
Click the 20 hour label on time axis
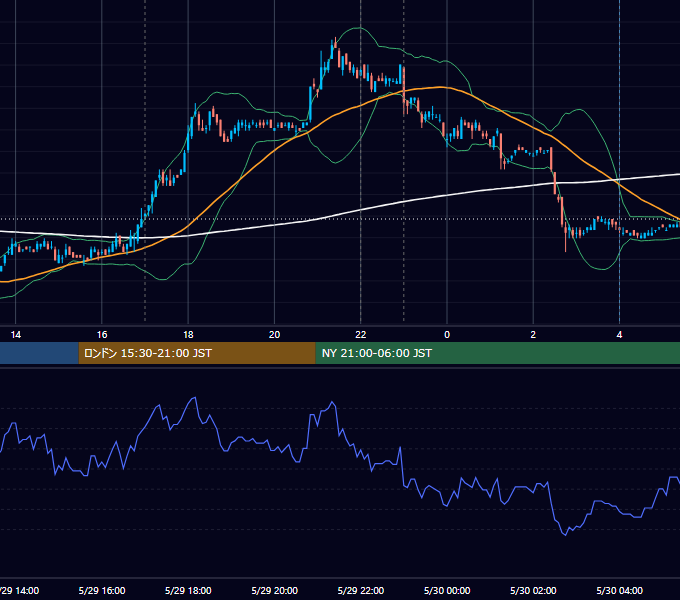(x=275, y=335)
